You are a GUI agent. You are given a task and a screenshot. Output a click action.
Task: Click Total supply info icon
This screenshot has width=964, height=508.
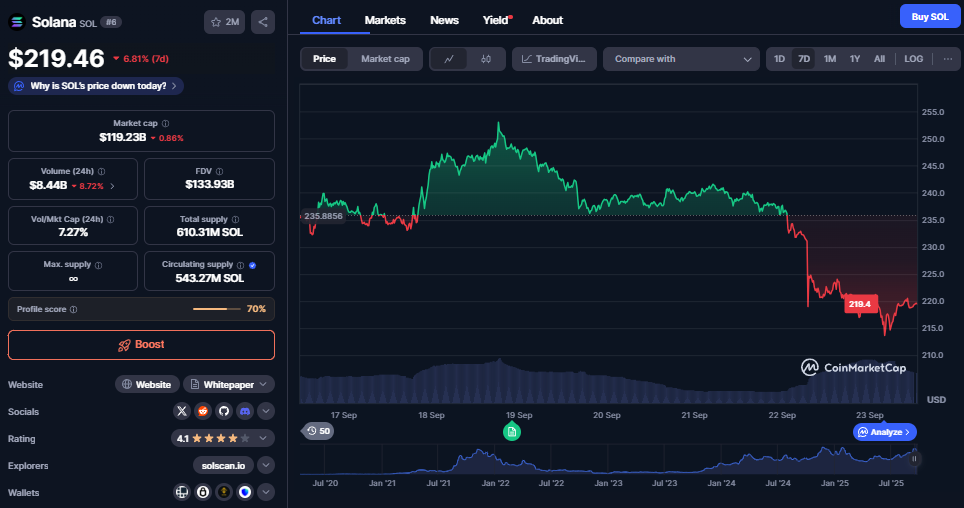pos(235,220)
